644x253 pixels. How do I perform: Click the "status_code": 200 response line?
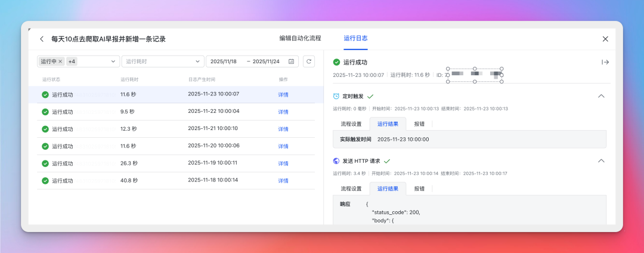396,212
